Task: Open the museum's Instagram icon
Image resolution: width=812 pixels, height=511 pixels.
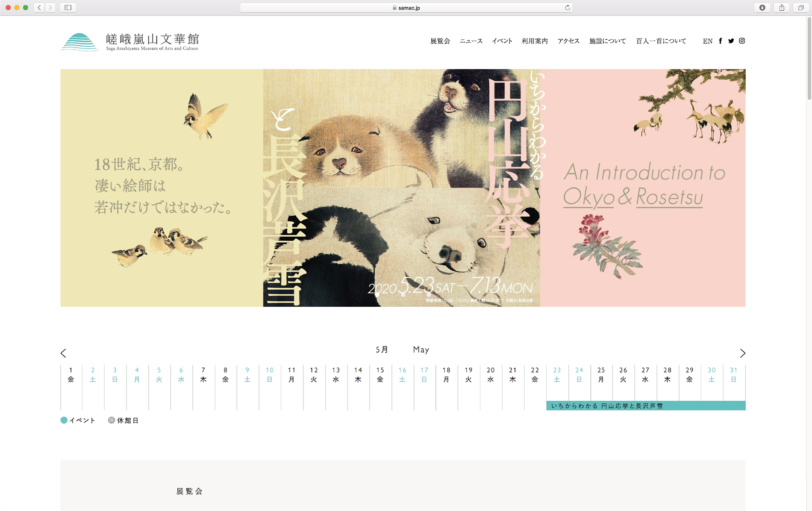Action: click(x=742, y=41)
